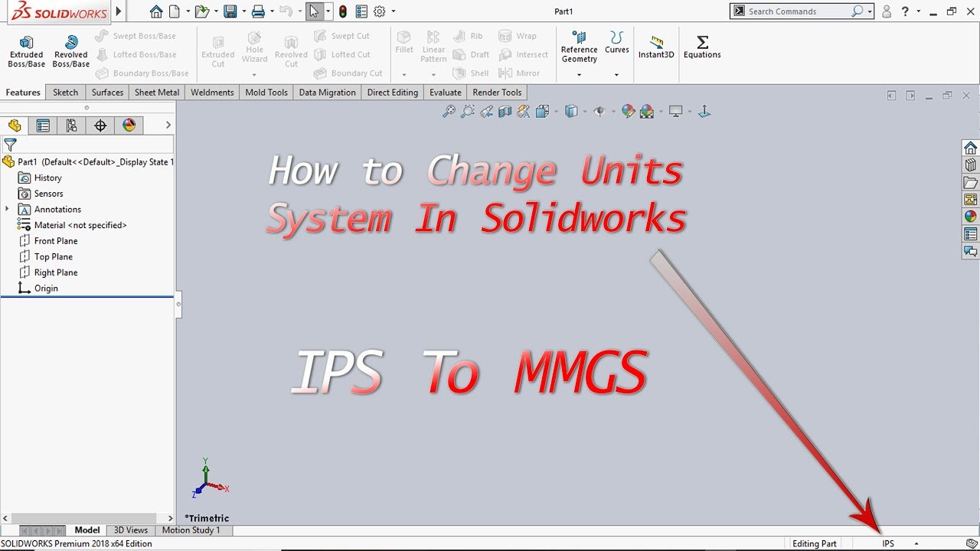
Task: Expand the SOLIDWORKS menu arrow
Action: (x=119, y=11)
